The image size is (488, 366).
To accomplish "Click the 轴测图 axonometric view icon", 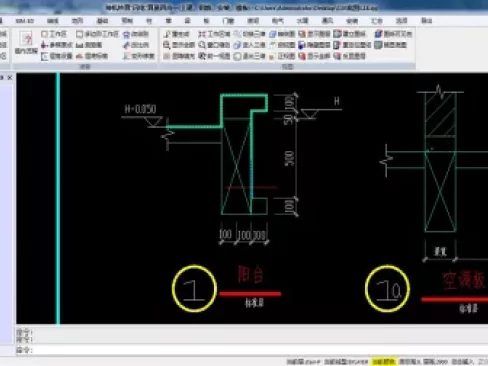I will [273, 34].
